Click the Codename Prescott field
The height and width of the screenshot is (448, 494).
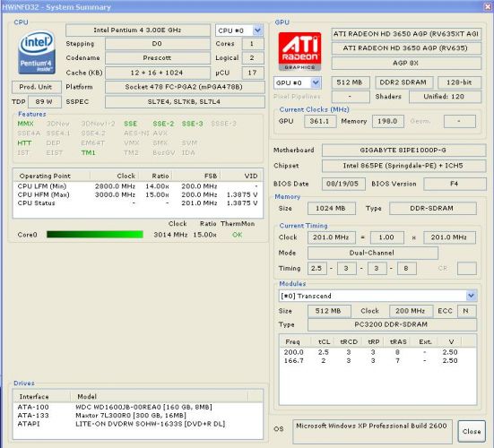(157, 58)
